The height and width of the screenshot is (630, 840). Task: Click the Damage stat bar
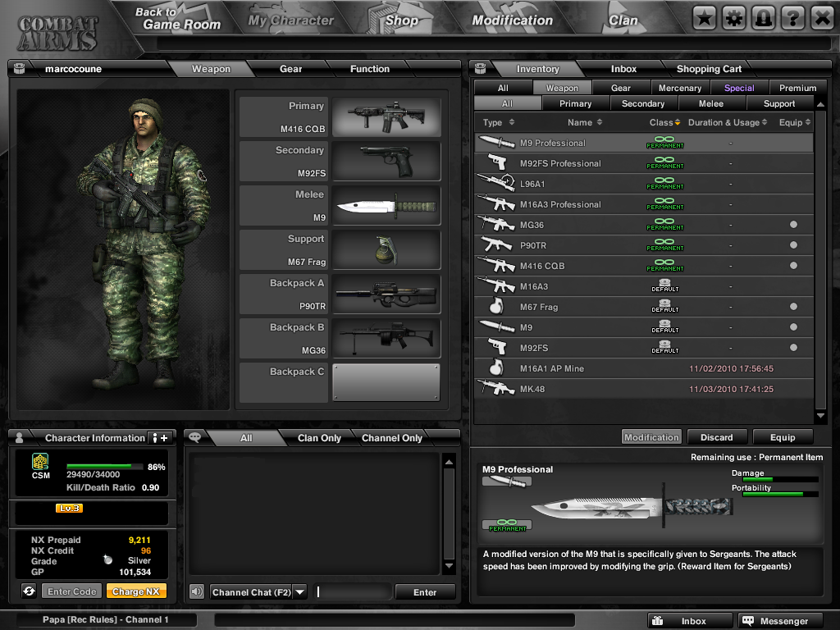click(781, 479)
